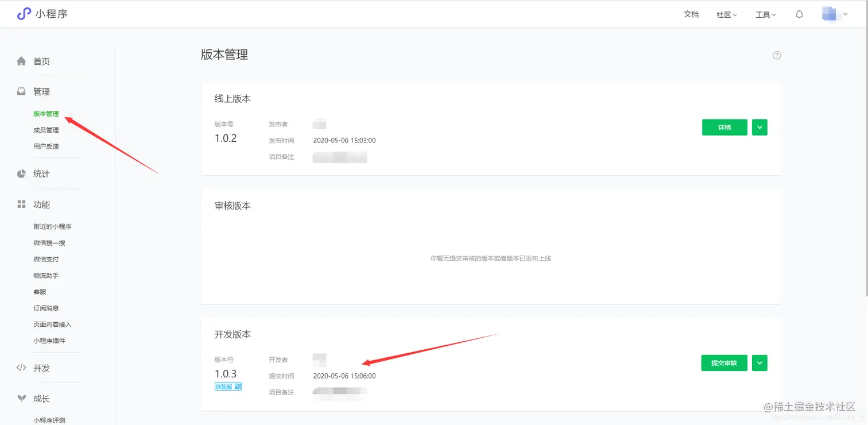This screenshot has width=868, height=425.
Task: Open 统计 section in sidebar
Action: [x=41, y=173]
